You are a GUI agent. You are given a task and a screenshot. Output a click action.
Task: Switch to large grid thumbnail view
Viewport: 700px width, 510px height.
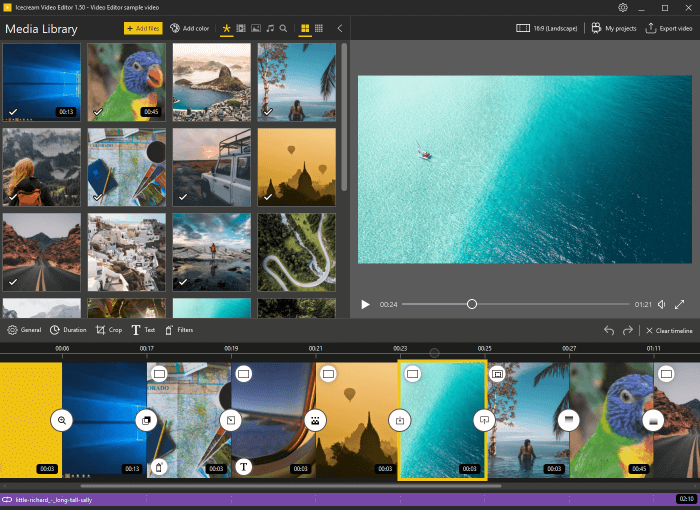[305, 28]
